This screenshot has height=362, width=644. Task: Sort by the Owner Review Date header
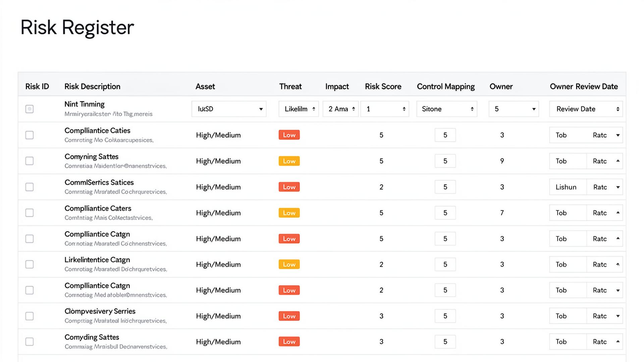pyautogui.click(x=584, y=86)
